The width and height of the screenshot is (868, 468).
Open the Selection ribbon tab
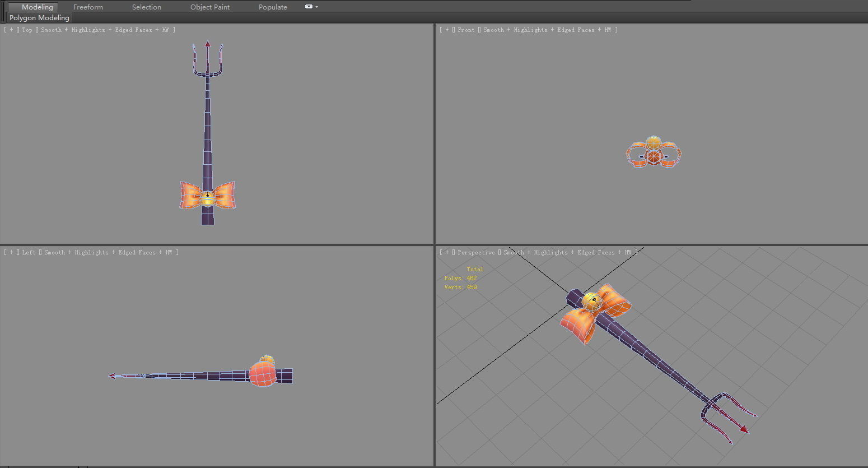147,7
